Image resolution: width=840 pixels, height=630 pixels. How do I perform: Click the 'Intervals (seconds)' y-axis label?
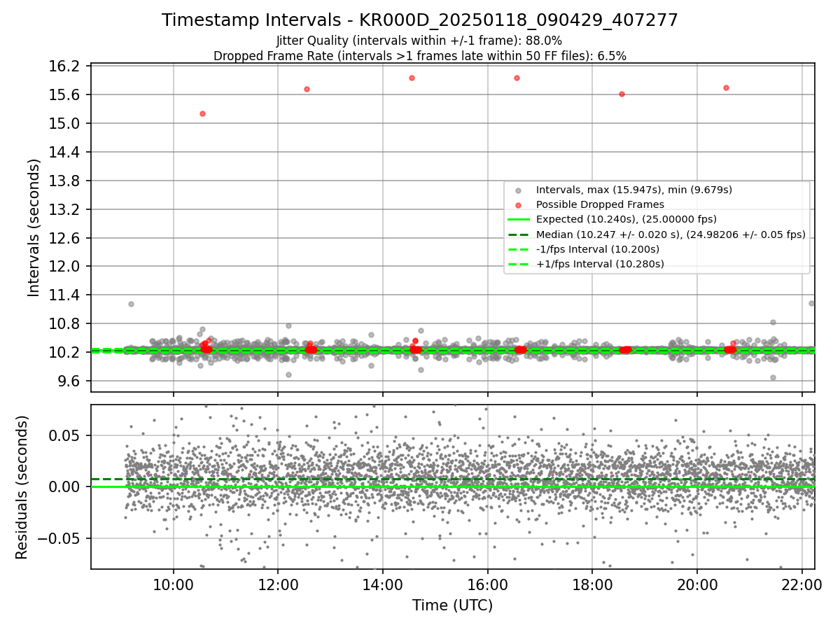click(34, 227)
